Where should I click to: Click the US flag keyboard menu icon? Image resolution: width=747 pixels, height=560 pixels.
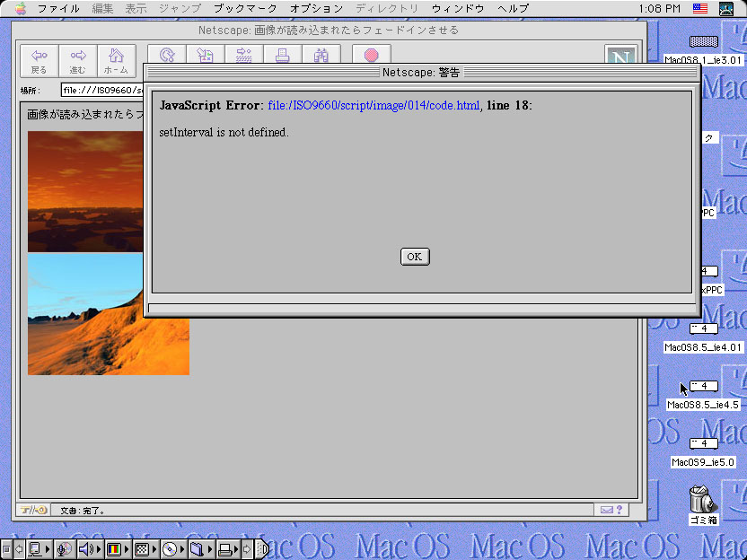pyautogui.click(x=700, y=9)
